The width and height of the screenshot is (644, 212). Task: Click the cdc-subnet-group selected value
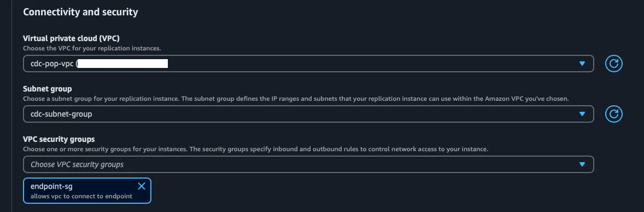point(61,114)
